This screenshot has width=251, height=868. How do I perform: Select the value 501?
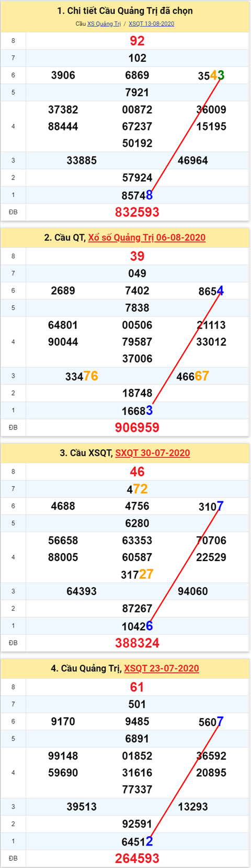(x=137, y=704)
